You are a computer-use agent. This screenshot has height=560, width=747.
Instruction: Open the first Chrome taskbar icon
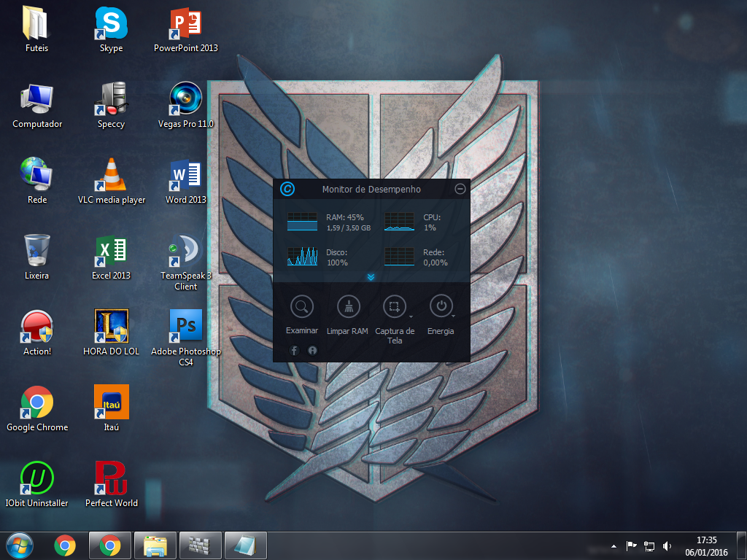tap(65, 545)
